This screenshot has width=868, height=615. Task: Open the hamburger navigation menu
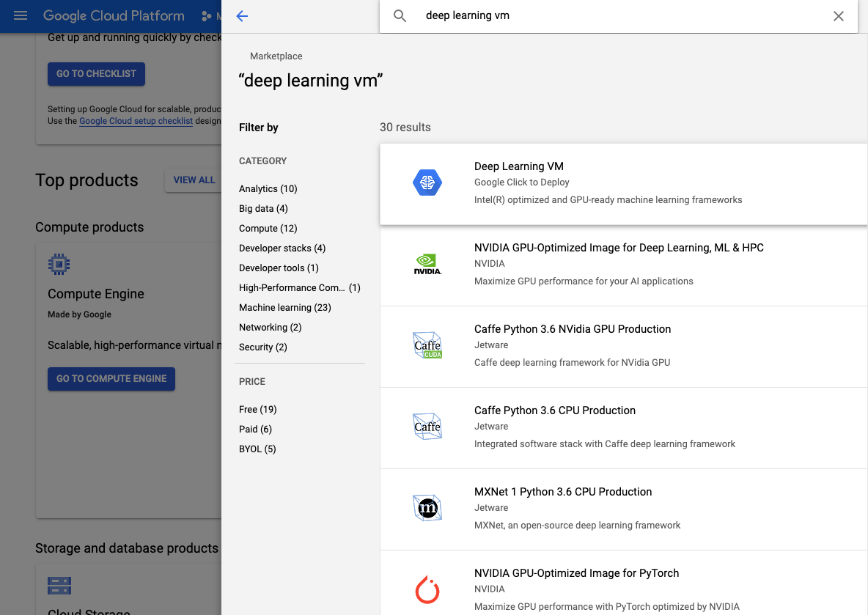coord(21,15)
